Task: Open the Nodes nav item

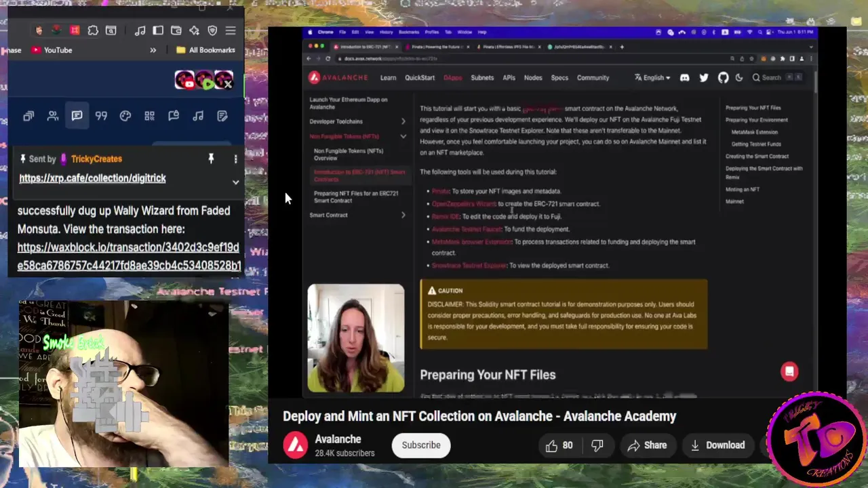Action: coord(533,78)
